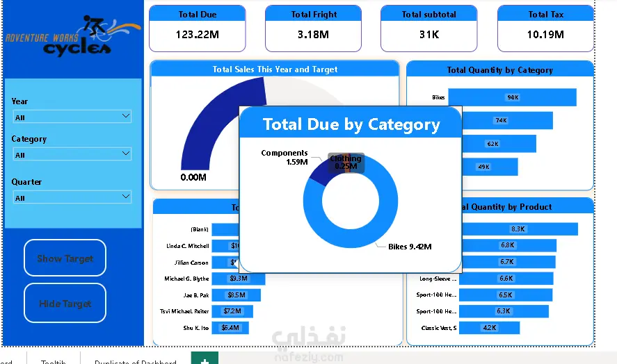Select the 8.3K product quantity bar
Viewport: 617px width, 364px height.
pyautogui.click(x=520, y=229)
